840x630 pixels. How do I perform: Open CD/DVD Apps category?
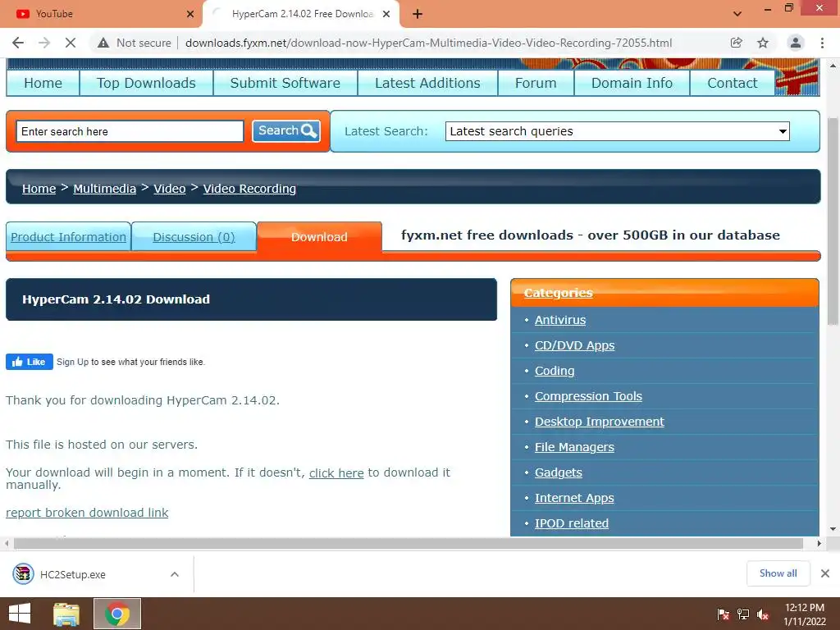[575, 345]
